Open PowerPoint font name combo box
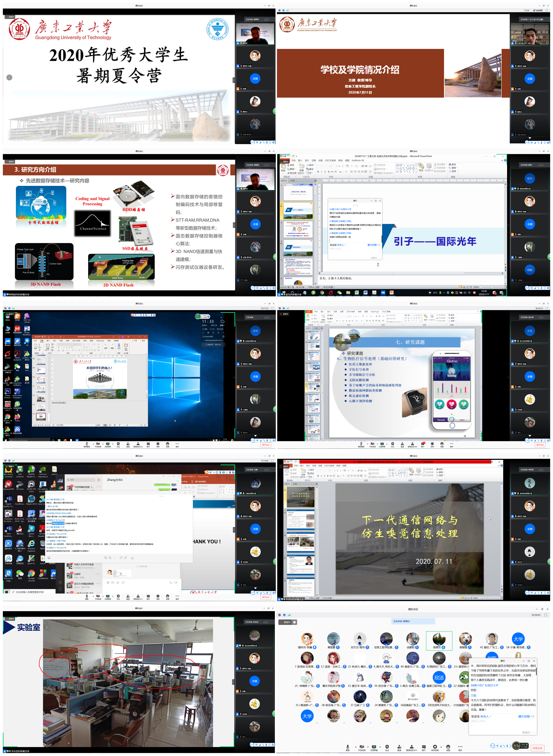Screen dimensions: 553x756 coord(324,166)
